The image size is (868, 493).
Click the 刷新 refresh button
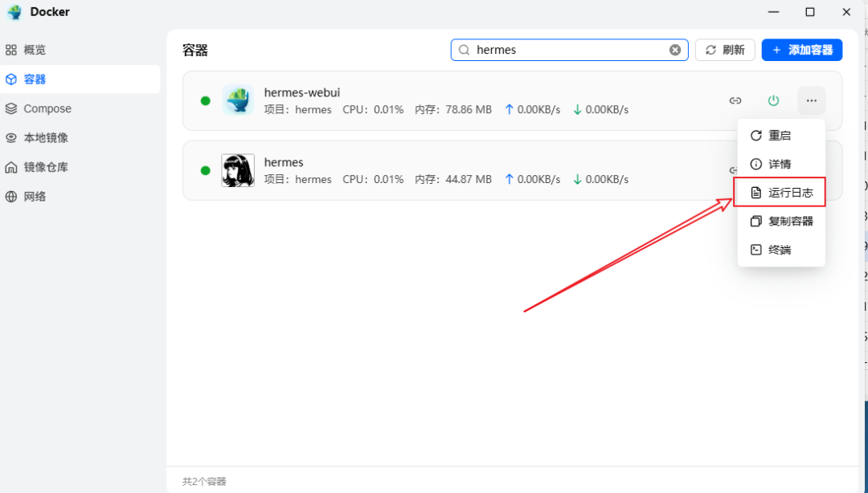coord(725,50)
